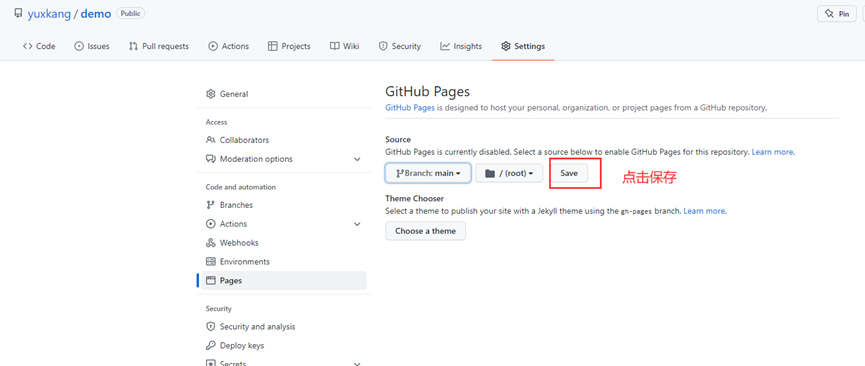Click the Pin button
Image resolution: width=865 pixels, height=366 pixels.
(x=837, y=14)
